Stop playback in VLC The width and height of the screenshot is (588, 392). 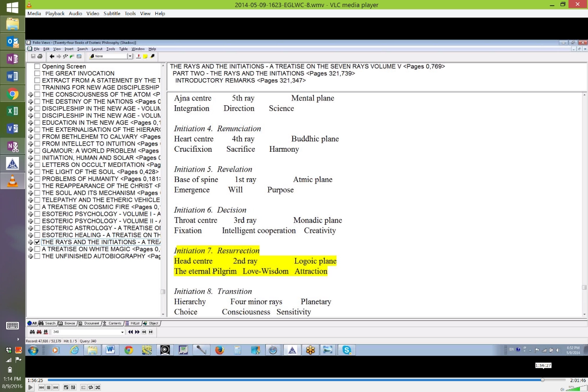[x=49, y=387]
